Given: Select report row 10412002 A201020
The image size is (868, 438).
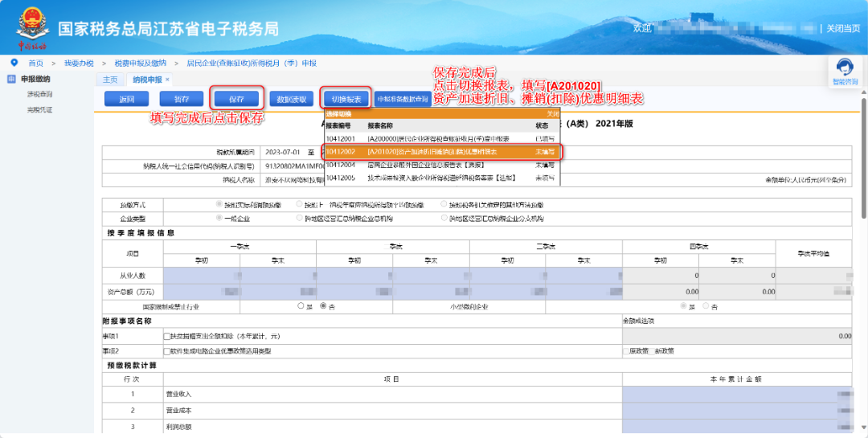Looking at the screenshot, I should (x=442, y=152).
